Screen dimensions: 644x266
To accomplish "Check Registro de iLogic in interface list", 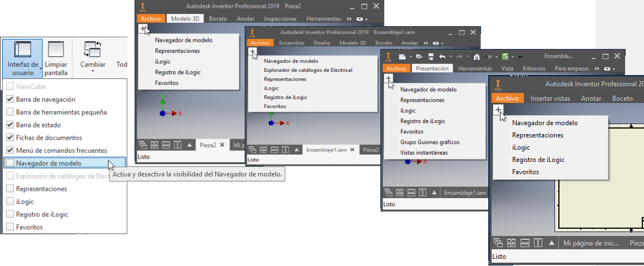I will click(10, 214).
